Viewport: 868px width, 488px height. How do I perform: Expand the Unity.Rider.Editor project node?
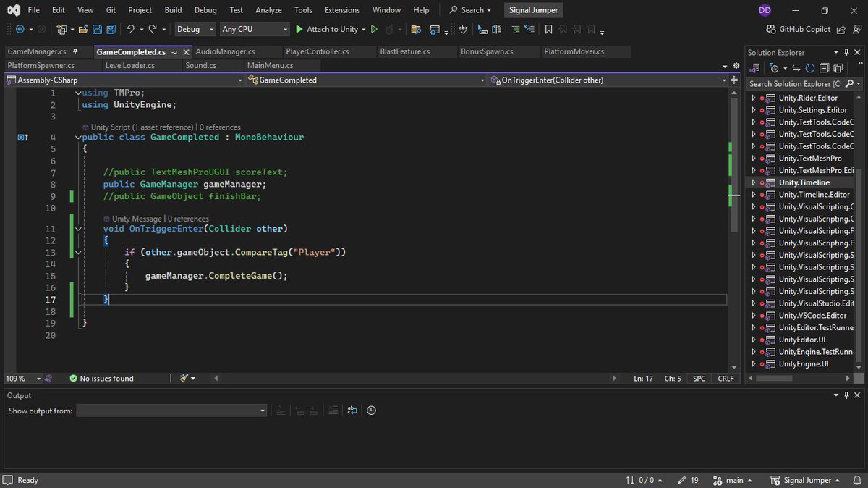pyautogui.click(x=753, y=98)
